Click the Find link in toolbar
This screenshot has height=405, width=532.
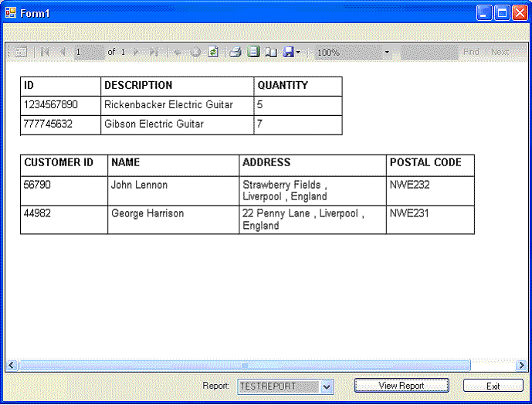tap(471, 52)
